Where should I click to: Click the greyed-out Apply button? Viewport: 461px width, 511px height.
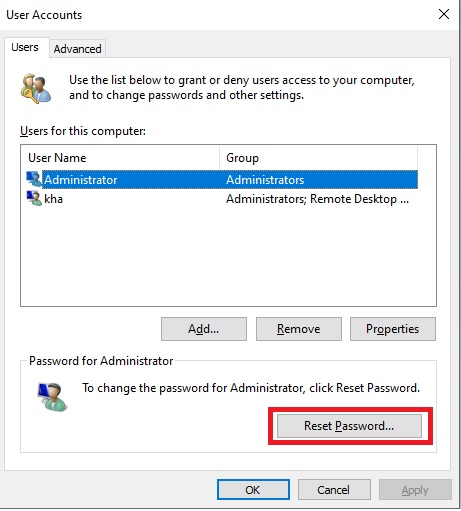coord(415,490)
